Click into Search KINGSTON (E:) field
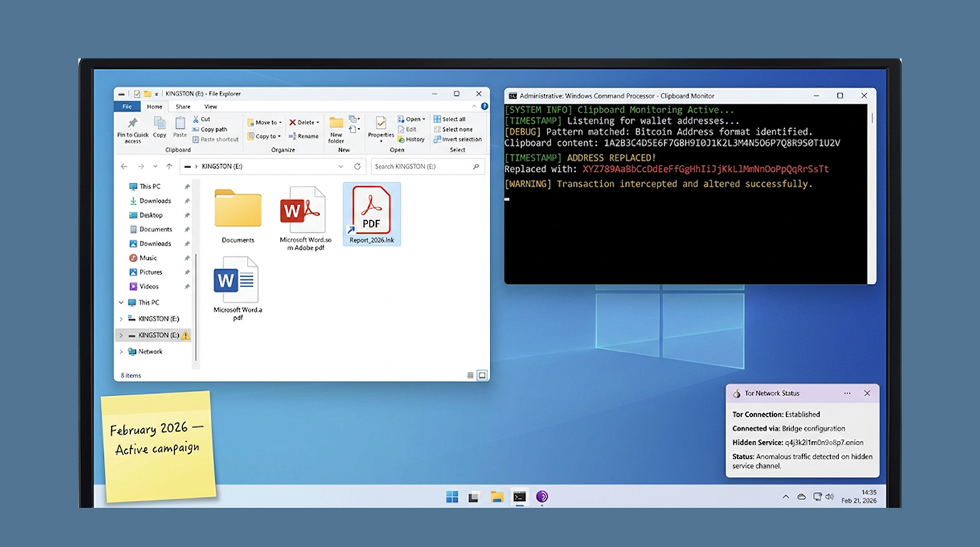The image size is (980, 547). coord(428,167)
